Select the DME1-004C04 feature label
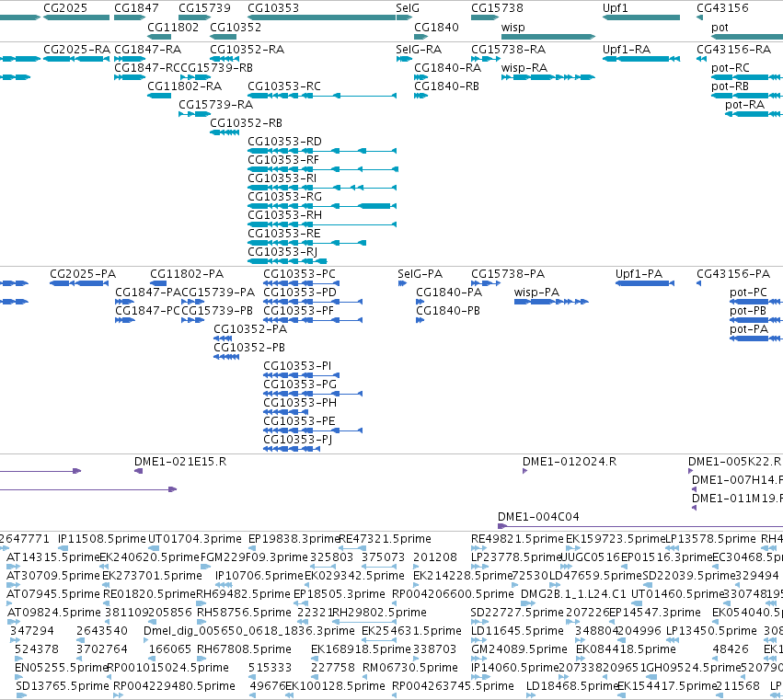 click(538, 517)
